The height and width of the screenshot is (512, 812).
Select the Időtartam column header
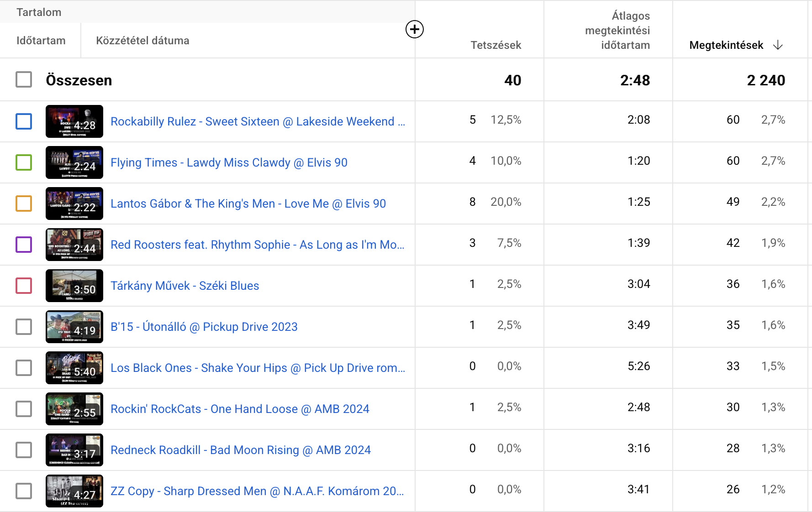point(41,41)
